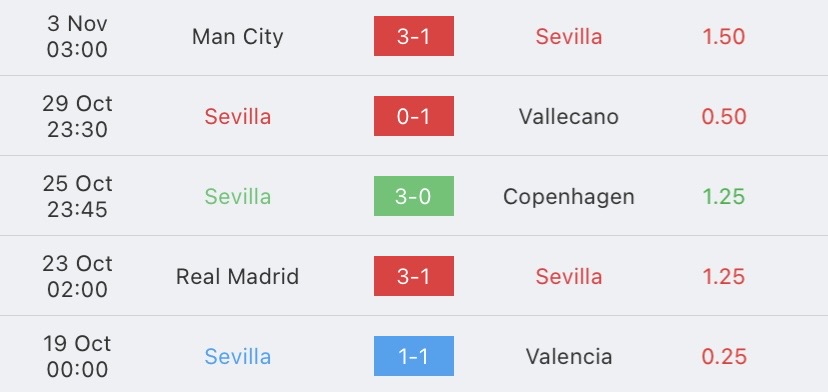
Task: Click the 0.50 handicap value
Action: [x=723, y=116]
